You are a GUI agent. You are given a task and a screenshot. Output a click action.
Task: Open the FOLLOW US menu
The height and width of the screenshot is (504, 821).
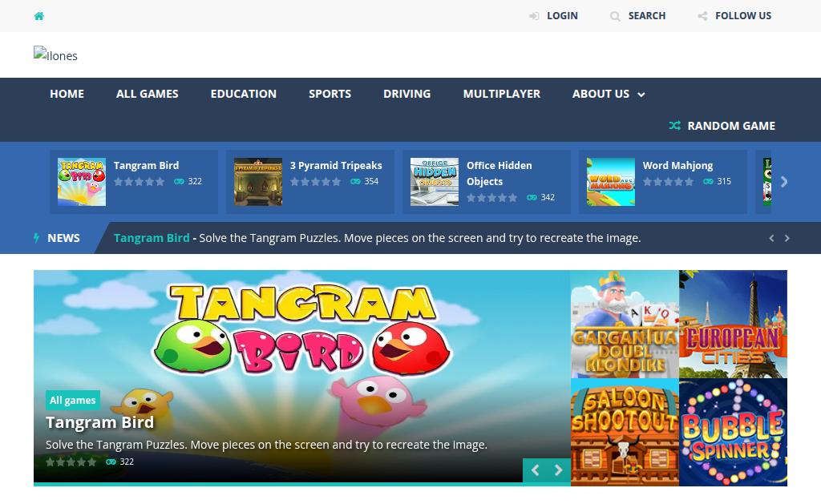743,16
